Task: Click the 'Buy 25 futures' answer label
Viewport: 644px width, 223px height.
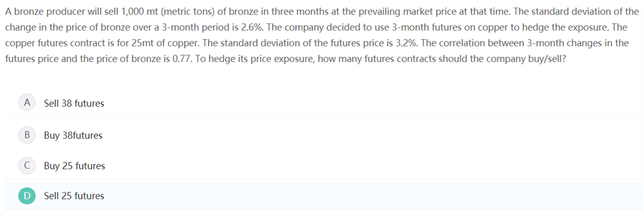Action: click(x=75, y=166)
